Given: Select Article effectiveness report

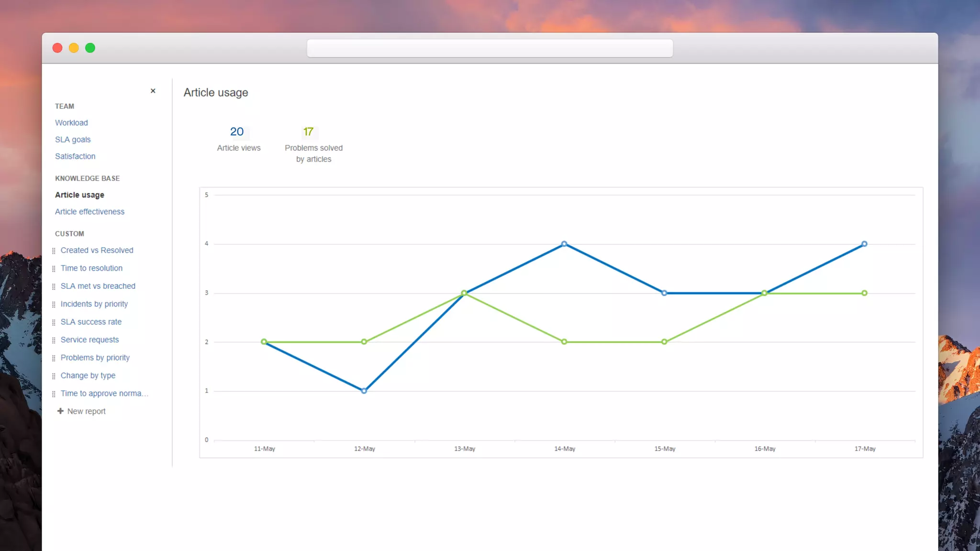Looking at the screenshot, I should [89, 212].
